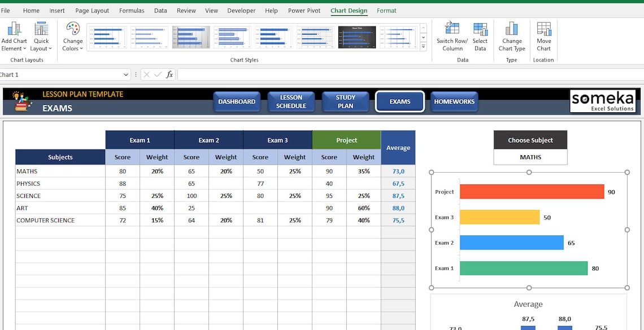Open the Choose Subject selector showing MATHS
The height and width of the screenshot is (330, 644).
coord(530,157)
